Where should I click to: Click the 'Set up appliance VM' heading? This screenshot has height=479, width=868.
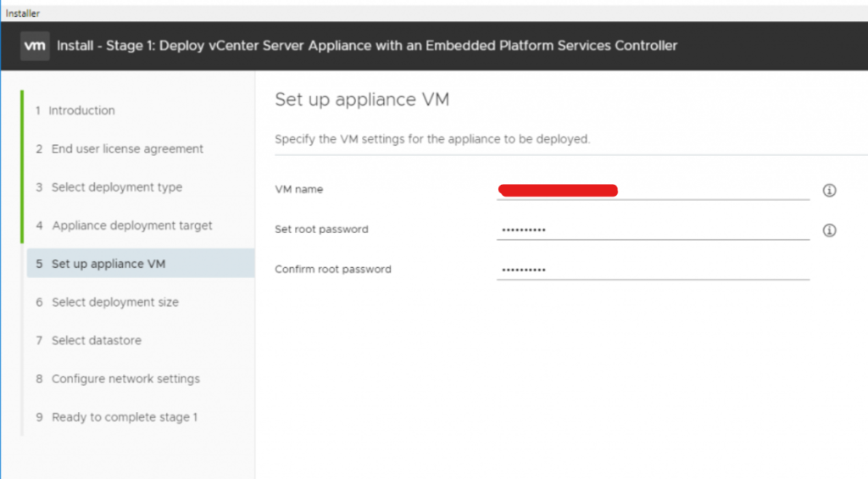click(362, 100)
